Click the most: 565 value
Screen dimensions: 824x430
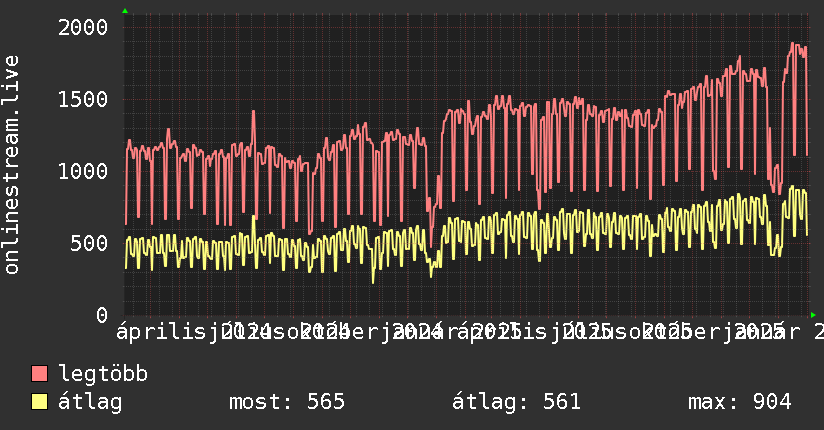point(287,402)
